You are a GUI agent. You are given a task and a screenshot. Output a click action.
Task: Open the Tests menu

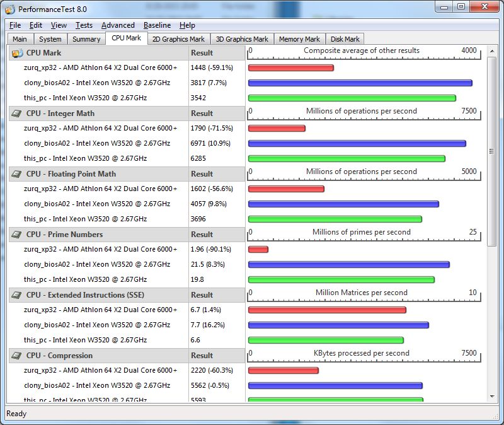pos(84,25)
